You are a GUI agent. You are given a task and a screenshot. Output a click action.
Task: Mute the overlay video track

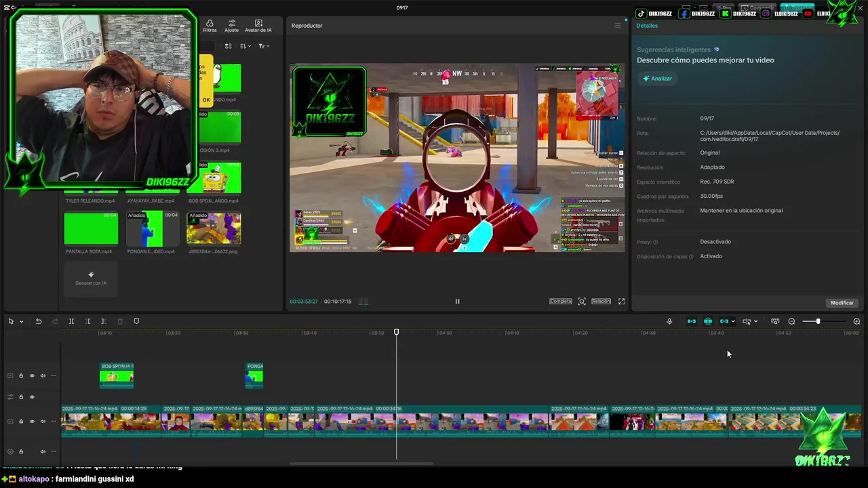pos(43,375)
